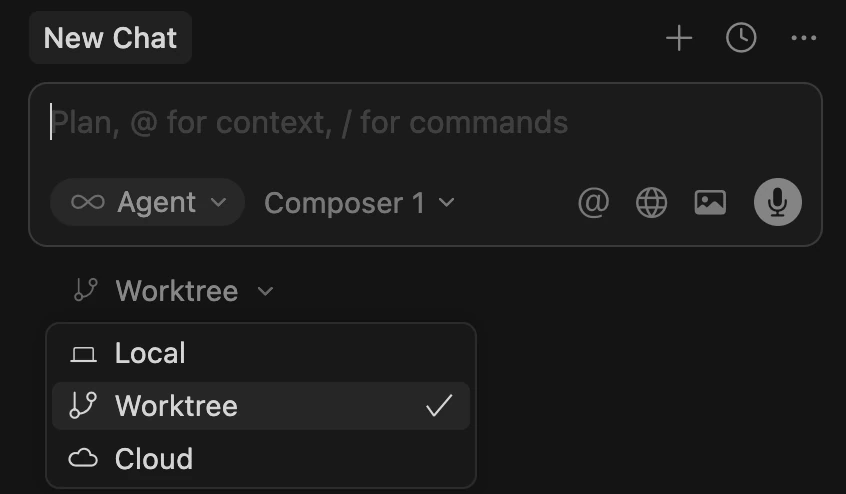Focus the chat prompt input field
This screenshot has height=494, width=846.
tap(400, 123)
